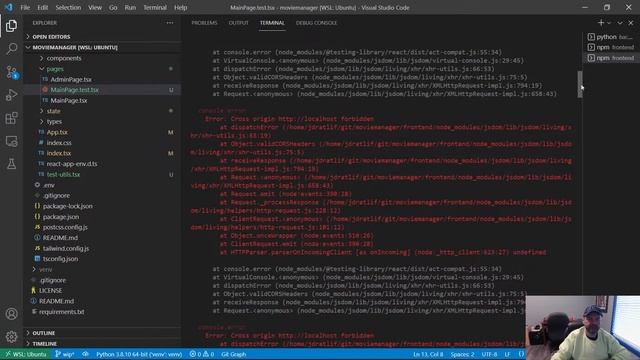Switch to the Problems tab
The image size is (640, 360).
[x=204, y=23]
